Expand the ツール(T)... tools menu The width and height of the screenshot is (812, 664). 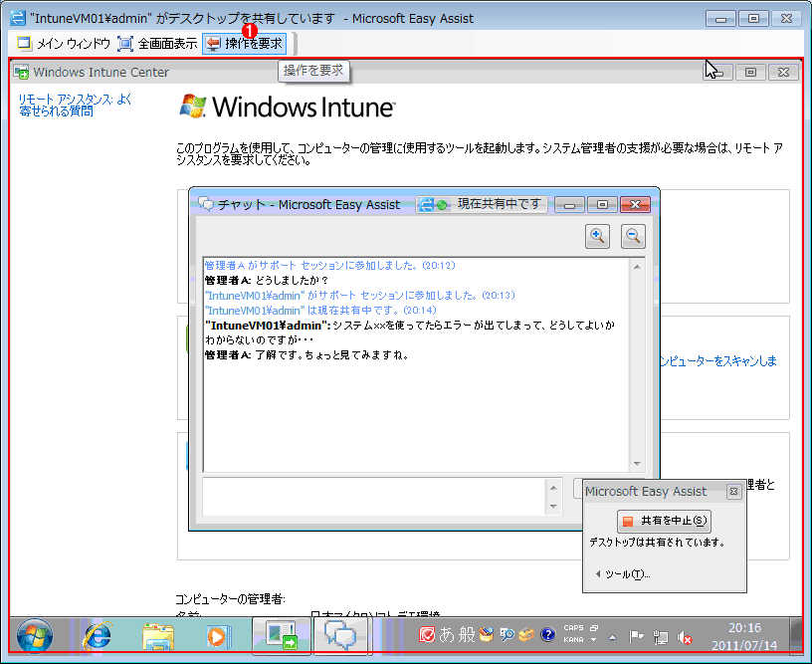pyautogui.click(x=623, y=573)
